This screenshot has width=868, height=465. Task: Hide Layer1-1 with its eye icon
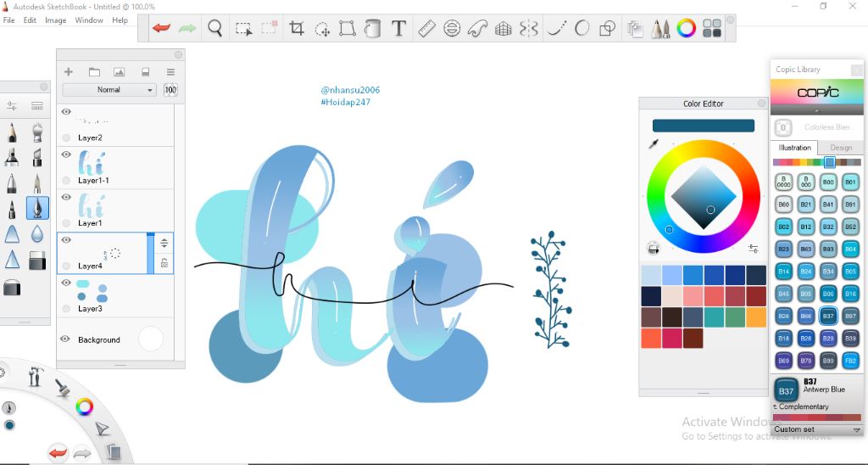point(66,154)
